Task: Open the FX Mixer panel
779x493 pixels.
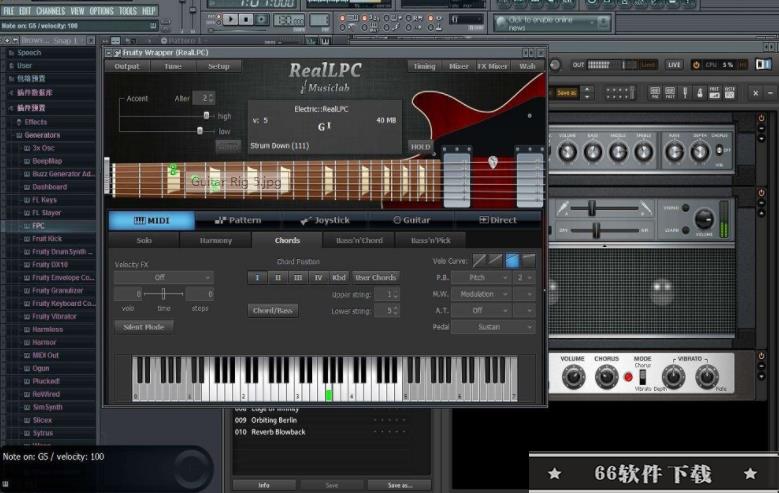Action: (x=492, y=66)
